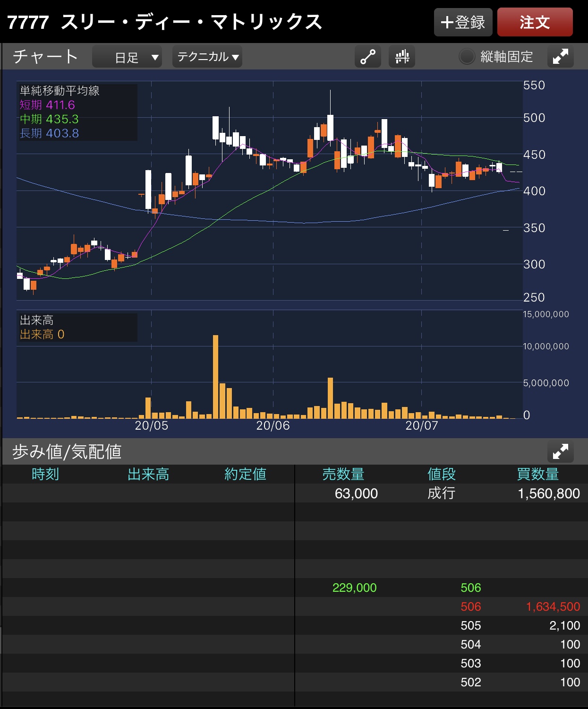This screenshot has width=588, height=709.
Task: Tap the +登録 button
Action: (463, 22)
